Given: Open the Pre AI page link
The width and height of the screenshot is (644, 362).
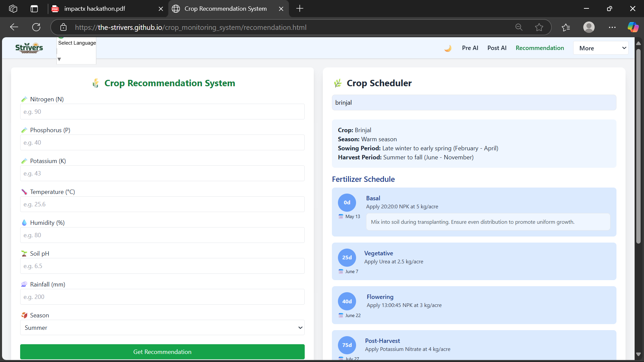Looking at the screenshot, I should coord(470,48).
